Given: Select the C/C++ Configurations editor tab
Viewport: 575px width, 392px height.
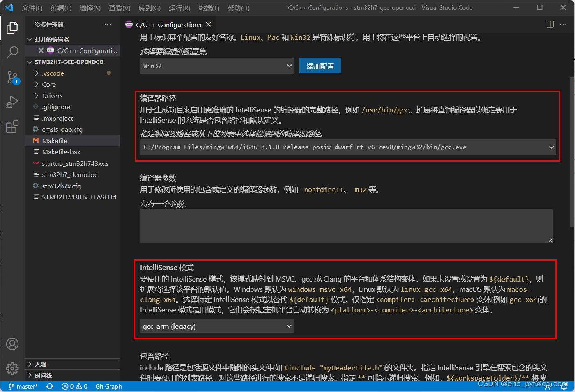Looking at the screenshot, I should point(168,25).
